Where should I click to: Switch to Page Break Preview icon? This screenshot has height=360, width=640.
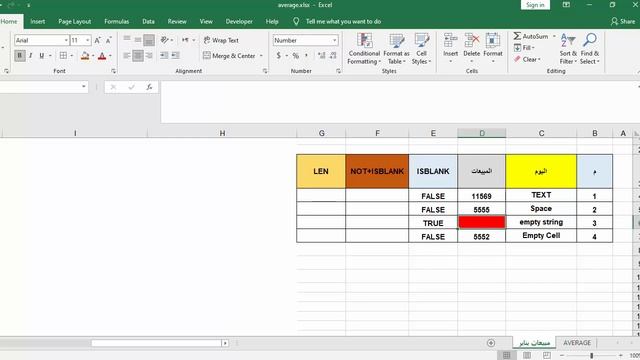pyautogui.click(x=547, y=356)
